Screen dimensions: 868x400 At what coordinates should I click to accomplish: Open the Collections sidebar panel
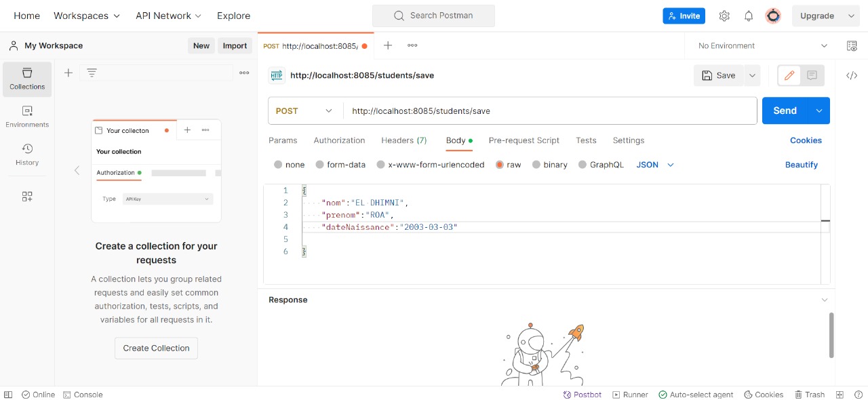coord(26,79)
